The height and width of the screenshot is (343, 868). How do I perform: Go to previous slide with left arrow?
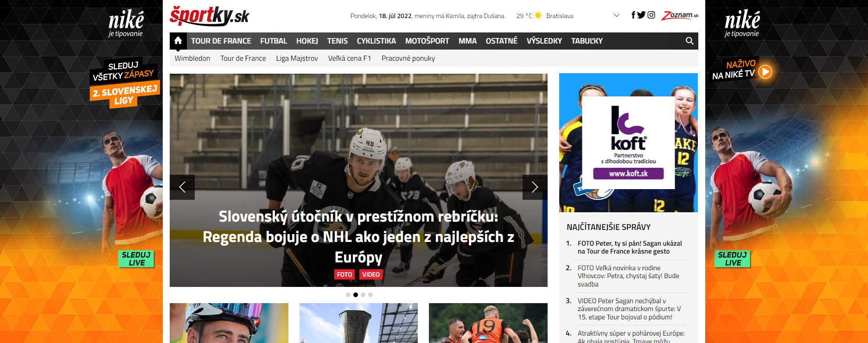point(182,187)
